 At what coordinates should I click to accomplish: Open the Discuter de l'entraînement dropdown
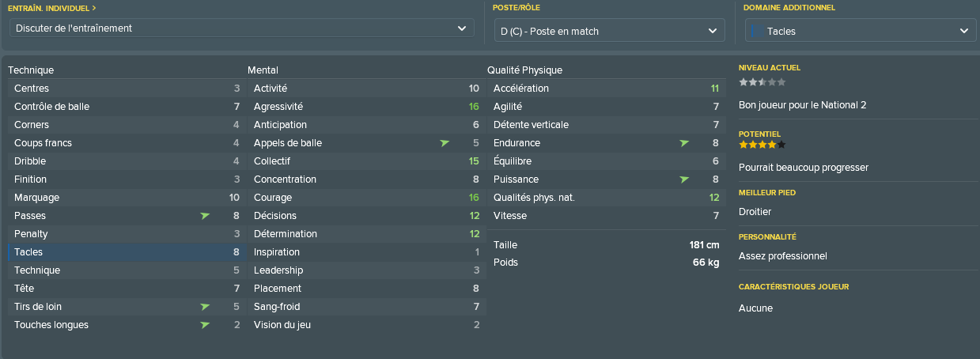[x=242, y=28]
